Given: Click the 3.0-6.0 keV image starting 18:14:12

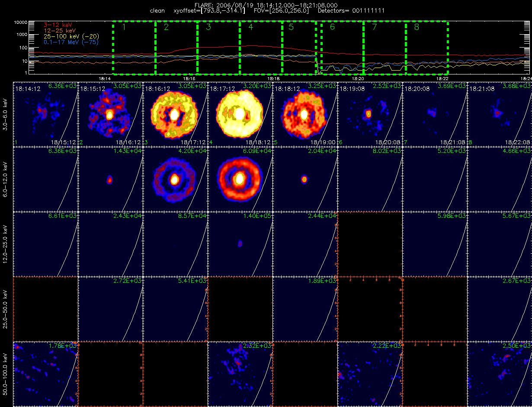Looking at the screenshot, I should tap(46, 114).
